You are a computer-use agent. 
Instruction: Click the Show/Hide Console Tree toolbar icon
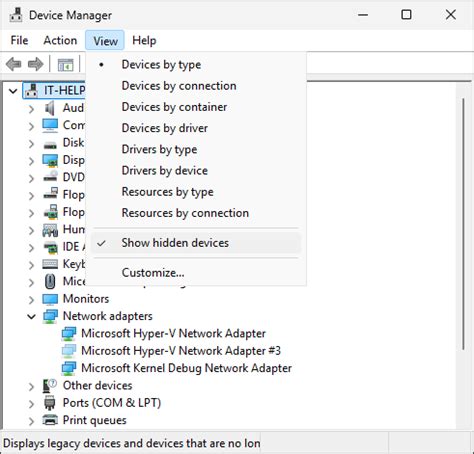(x=65, y=64)
